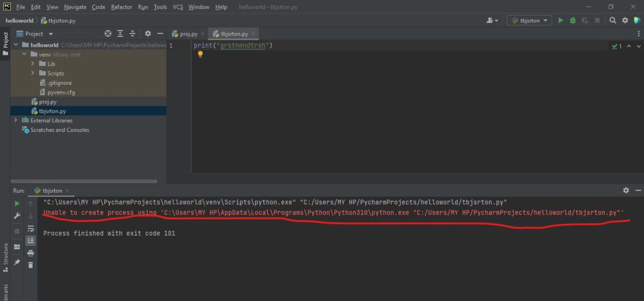The image size is (644, 301).
Task: Open the Code With Me user icon
Action: coord(492,20)
